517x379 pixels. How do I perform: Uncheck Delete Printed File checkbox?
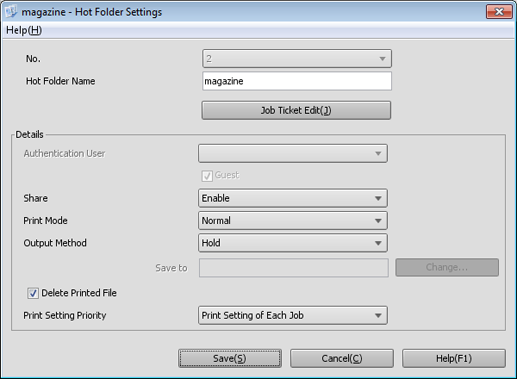33,293
